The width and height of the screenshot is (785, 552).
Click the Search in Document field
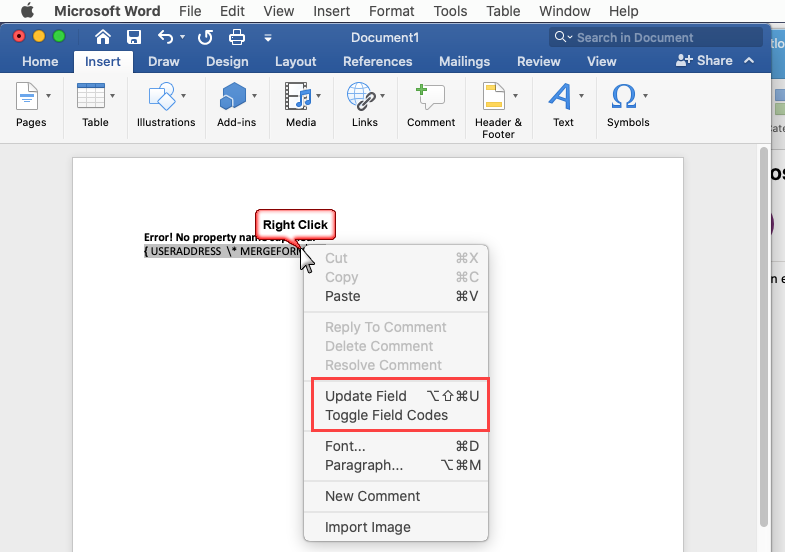click(656, 38)
